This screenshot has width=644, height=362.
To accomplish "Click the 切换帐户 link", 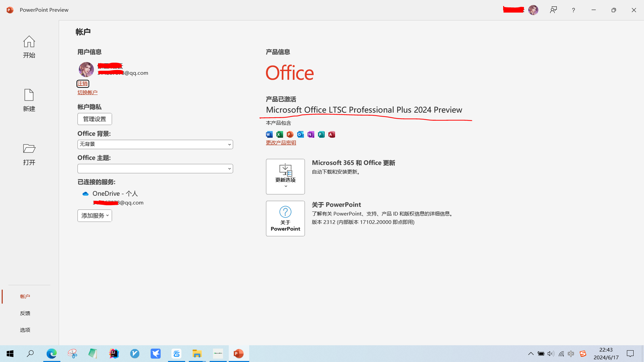I will pyautogui.click(x=88, y=93).
